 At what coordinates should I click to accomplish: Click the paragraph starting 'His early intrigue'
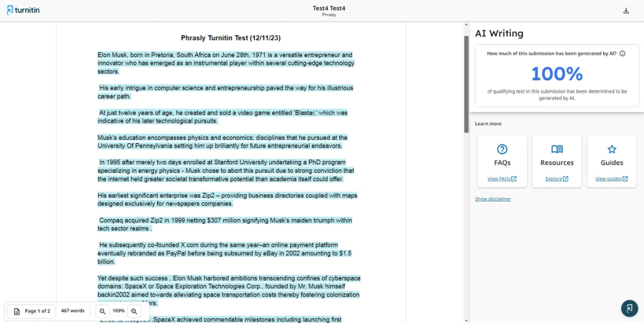point(226,92)
